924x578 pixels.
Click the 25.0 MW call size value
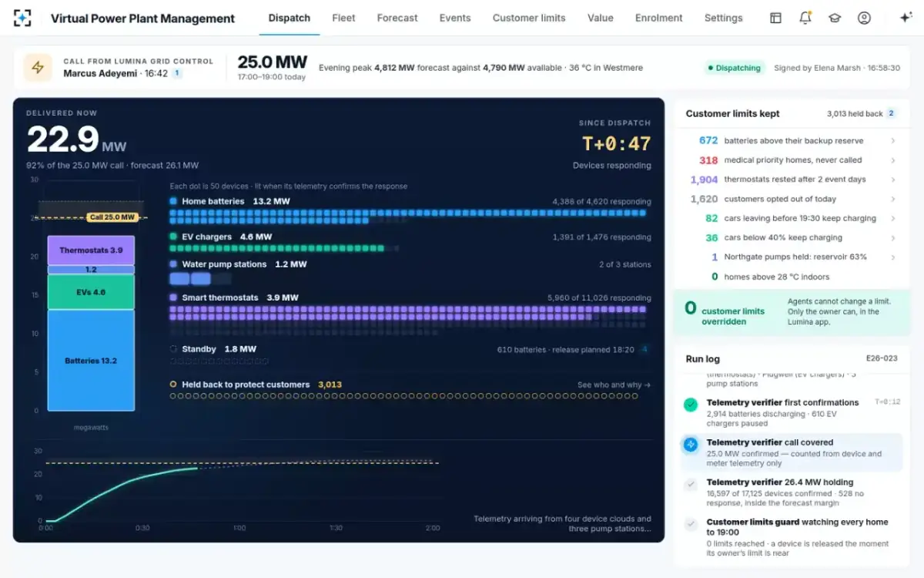tap(272, 62)
